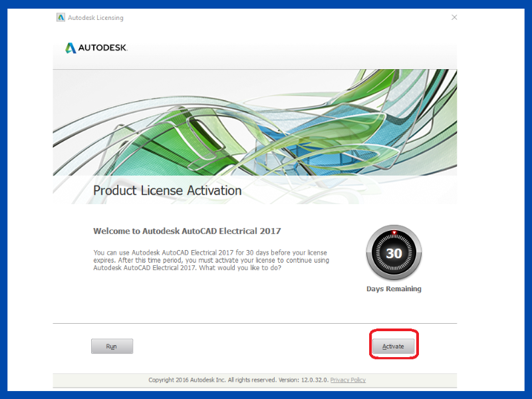This screenshot has height=399, width=532.
Task: Click the Autodesk Licensing title bar icon
Action: [61, 17]
